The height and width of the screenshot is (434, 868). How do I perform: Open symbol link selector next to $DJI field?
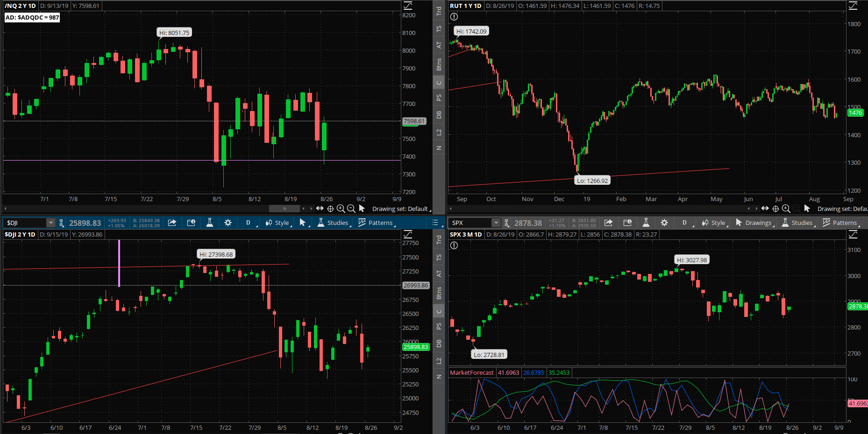tap(61, 223)
